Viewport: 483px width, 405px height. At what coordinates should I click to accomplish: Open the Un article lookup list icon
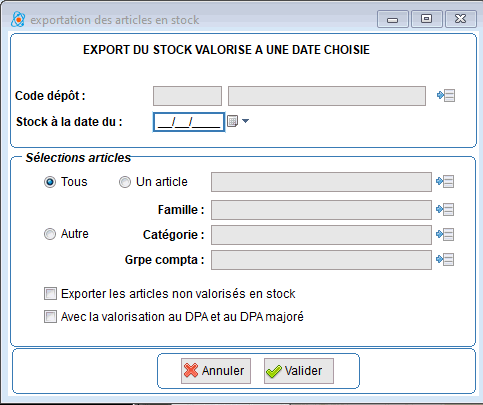pos(445,182)
